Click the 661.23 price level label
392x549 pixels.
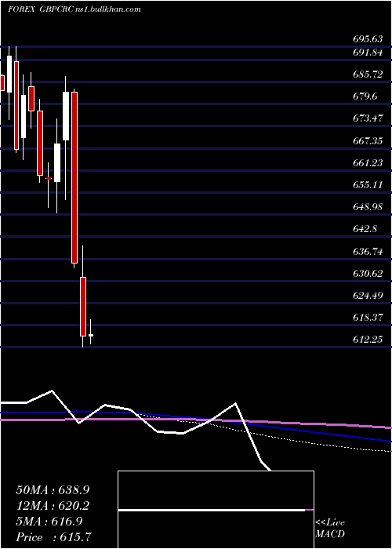click(367, 162)
